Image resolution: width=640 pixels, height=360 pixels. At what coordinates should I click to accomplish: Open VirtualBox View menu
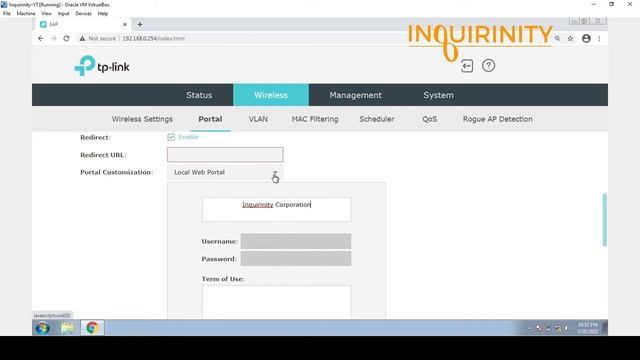47,13
